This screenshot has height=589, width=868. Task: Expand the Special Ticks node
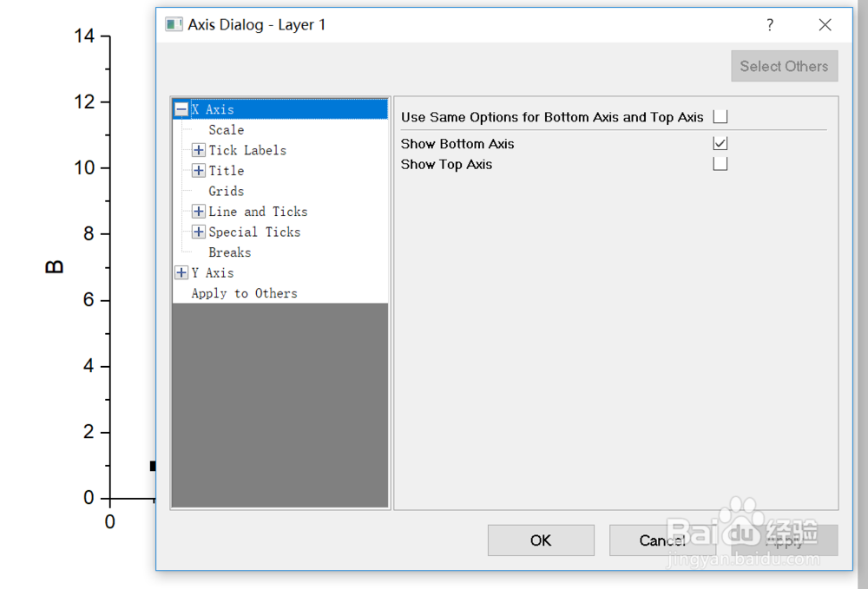click(198, 232)
